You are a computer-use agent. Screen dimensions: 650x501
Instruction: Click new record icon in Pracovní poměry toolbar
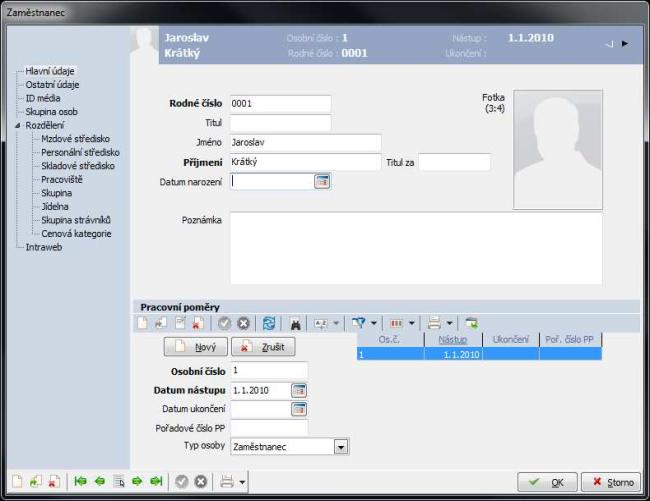(x=142, y=323)
